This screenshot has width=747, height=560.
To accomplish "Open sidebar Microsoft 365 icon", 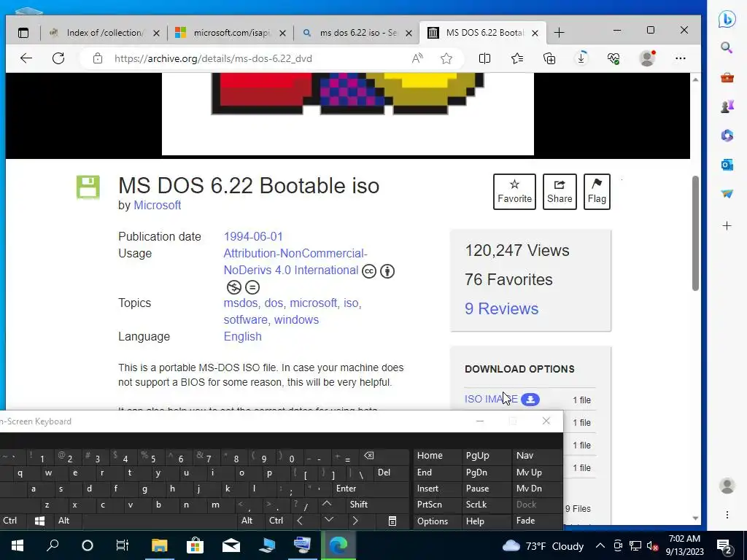I will tap(727, 136).
